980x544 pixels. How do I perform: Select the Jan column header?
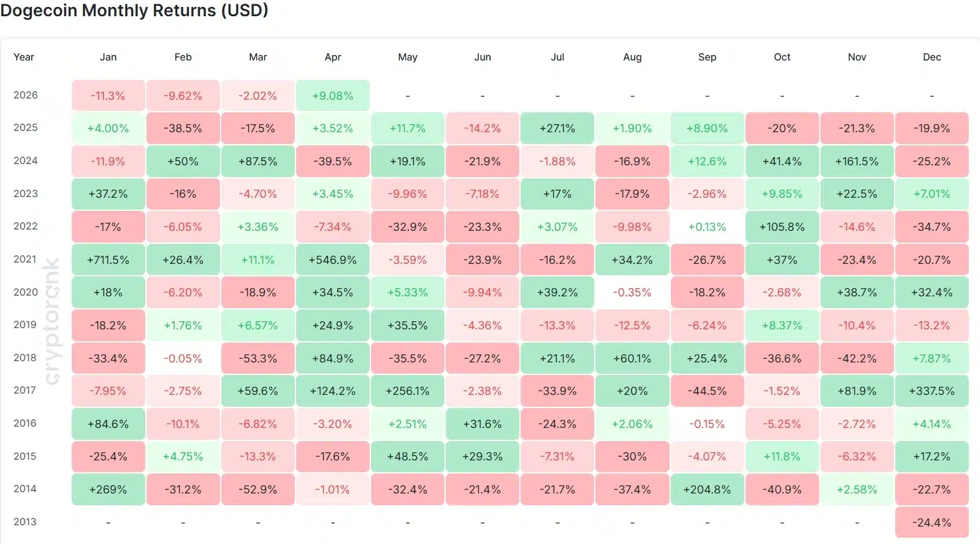click(108, 57)
